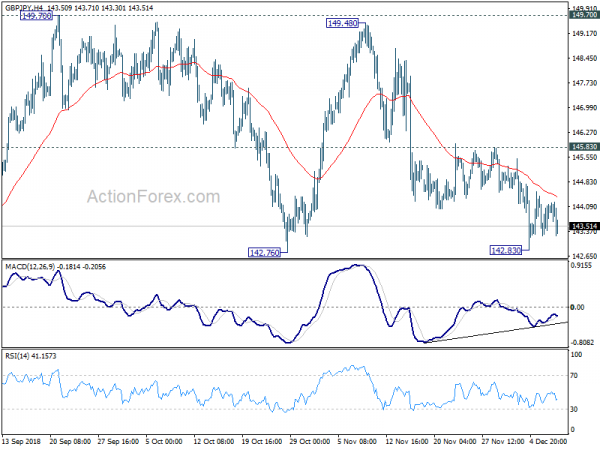Click the 29 Oct 00:00 time label
The width and height of the screenshot is (600, 450).
coord(310,441)
